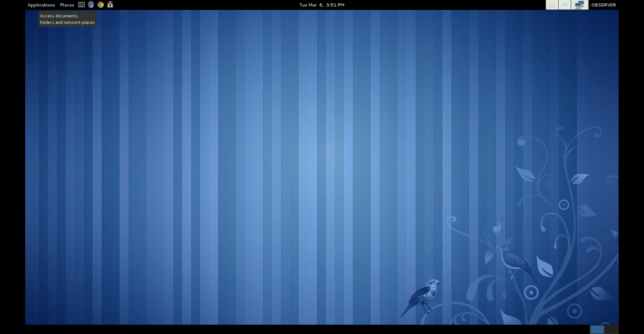Image resolution: width=644 pixels, height=334 pixels.
Task: Open the mail notification tray icon
Action: pos(552,5)
